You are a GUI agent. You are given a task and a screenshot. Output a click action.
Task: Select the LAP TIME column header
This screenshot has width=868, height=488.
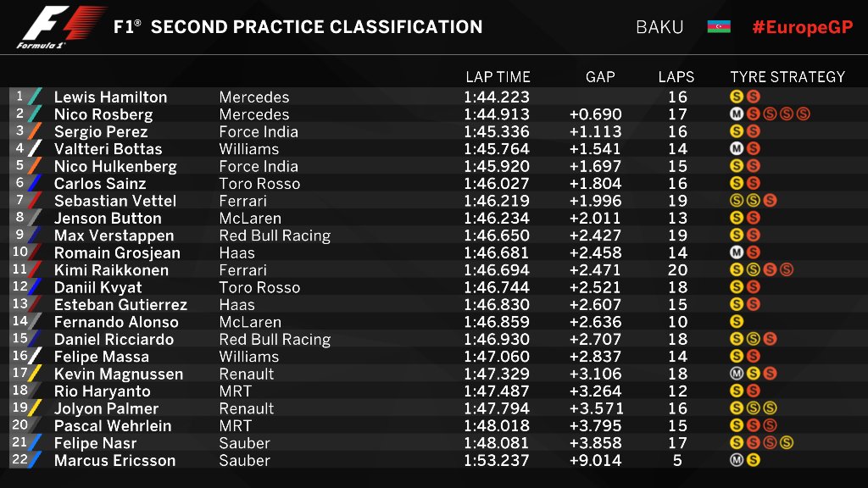[x=498, y=76]
